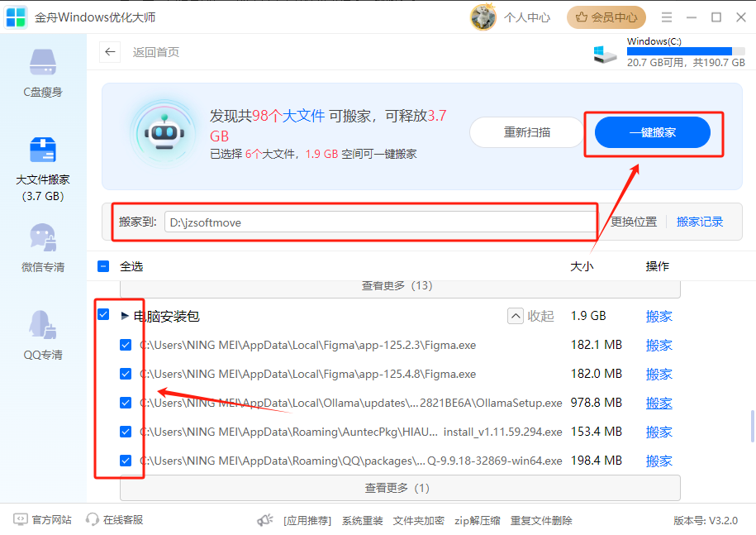Minimize the window
Viewport: 756px width, 535px height.
pyautogui.click(x=692, y=17)
